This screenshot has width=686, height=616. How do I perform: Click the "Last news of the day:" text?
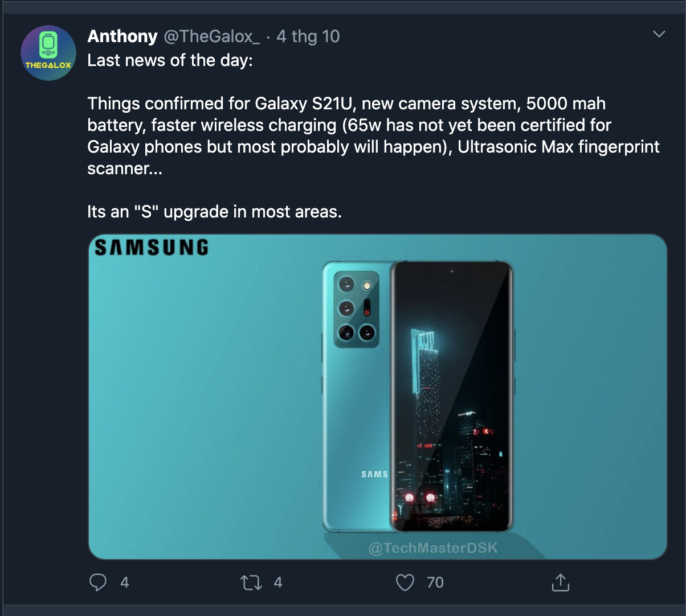tap(170, 60)
